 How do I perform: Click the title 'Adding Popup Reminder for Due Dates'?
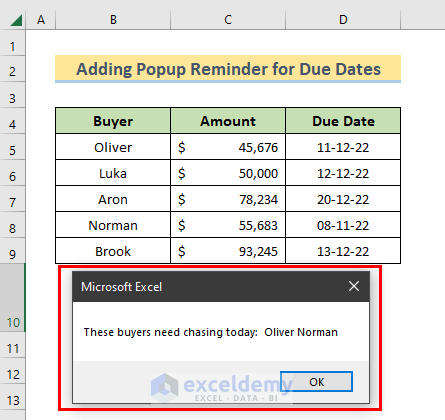(228, 69)
